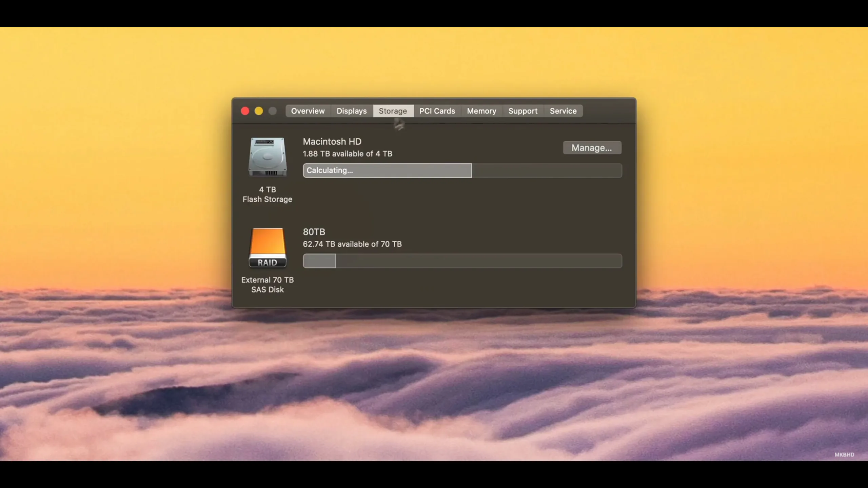Click the greyed-out zoom window button
Viewport: 868px width, 488px height.
point(273,111)
